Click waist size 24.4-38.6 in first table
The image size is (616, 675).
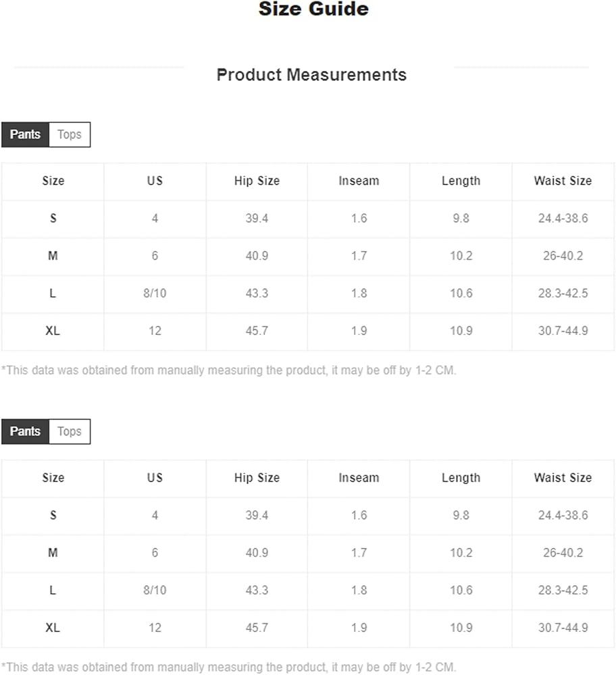tap(563, 219)
